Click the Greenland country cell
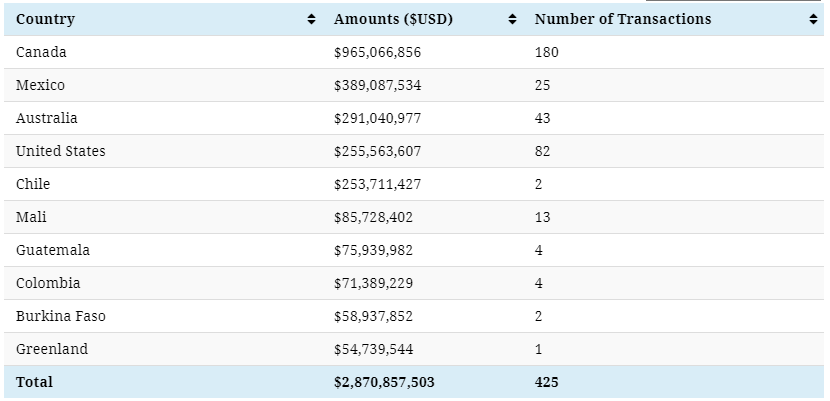This screenshot has height=401, width=830. click(52, 349)
